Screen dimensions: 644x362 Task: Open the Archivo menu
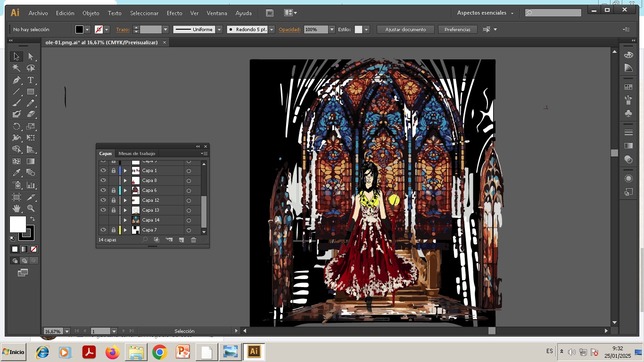tap(38, 13)
